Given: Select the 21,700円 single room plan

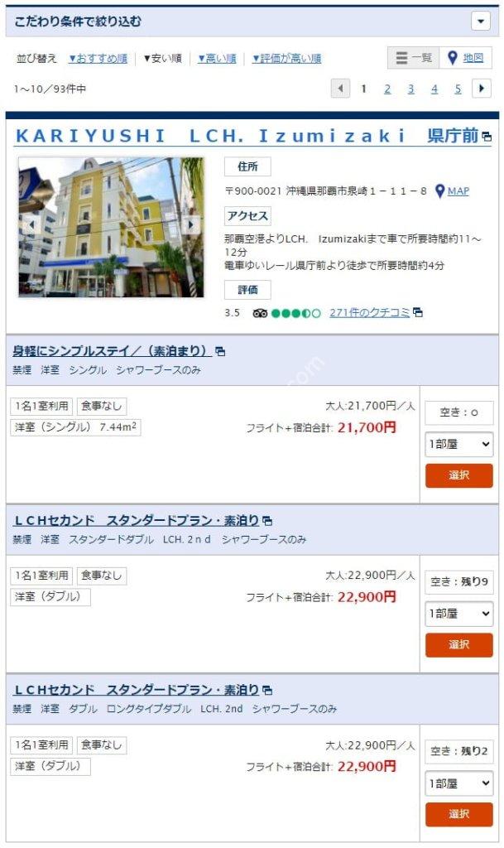Looking at the screenshot, I should pyautogui.click(x=458, y=475).
